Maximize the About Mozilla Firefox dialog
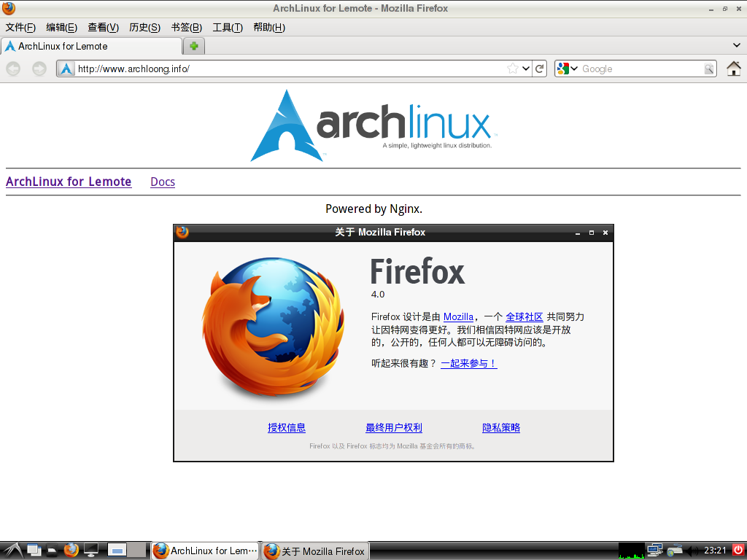 (592, 233)
